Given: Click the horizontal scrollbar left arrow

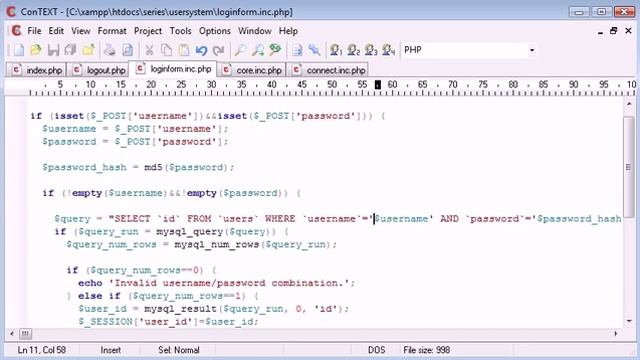Looking at the screenshot, I should [11, 334].
